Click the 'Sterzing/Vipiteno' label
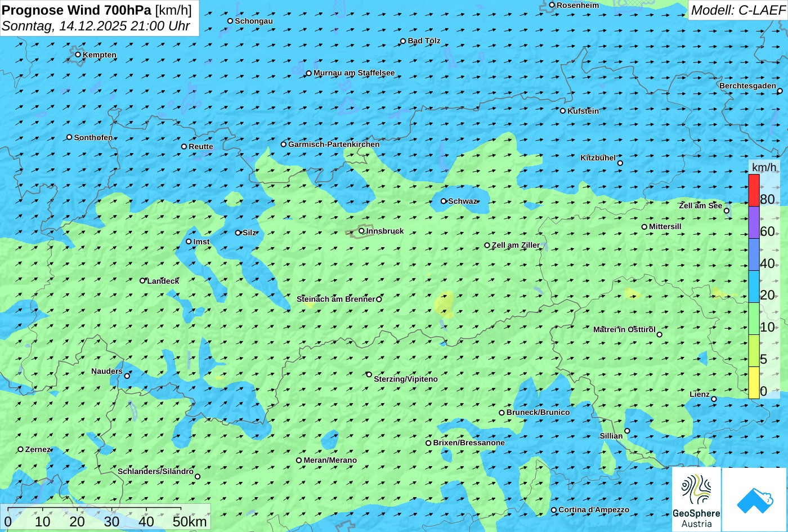Screen dimensions: 788x532 pos(406,379)
